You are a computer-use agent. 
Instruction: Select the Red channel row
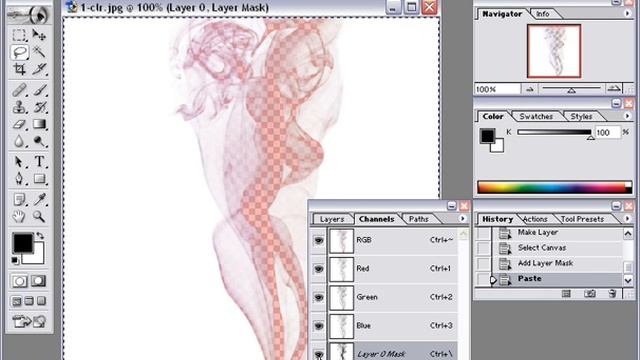click(x=393, y=269)
